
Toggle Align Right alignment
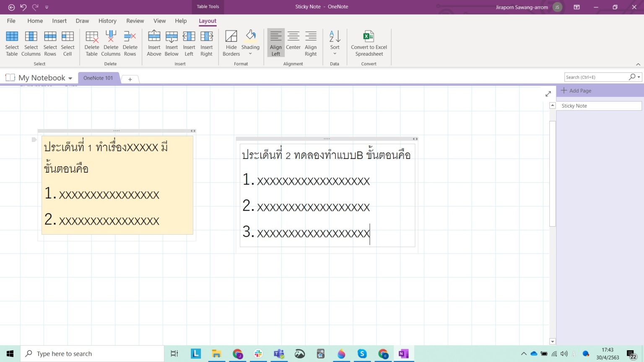(310, 43)
